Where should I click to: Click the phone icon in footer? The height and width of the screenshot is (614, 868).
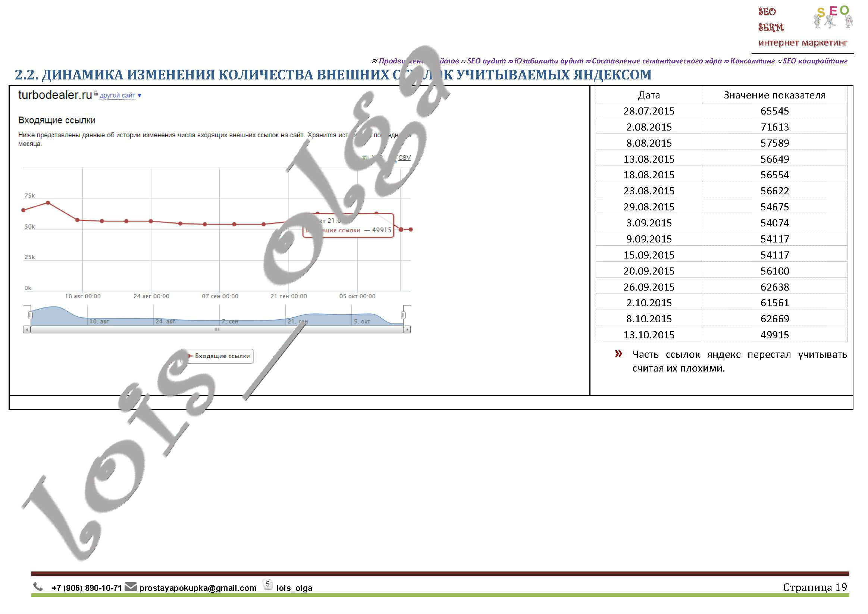pyautogui.click(x=38, y=587)
